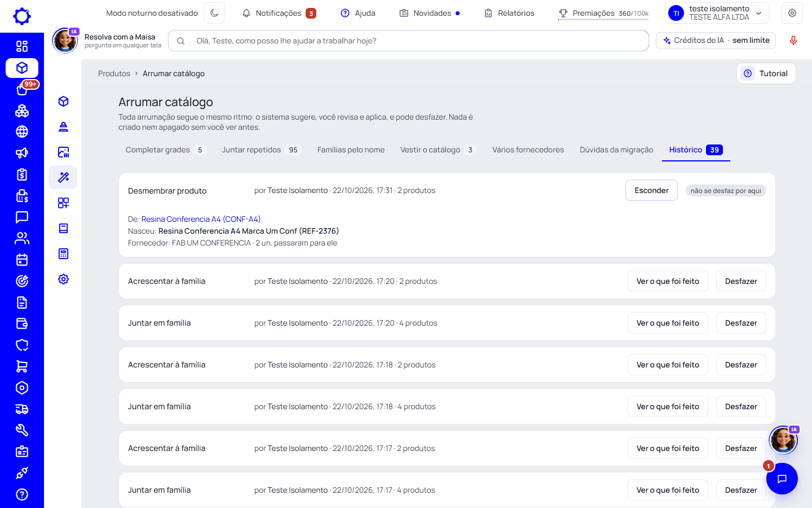The width and height of the screenshot is (812, 508).
Task: Open the shopping cart icon in the blue sidebar
Action: click(x=22, y=366)
